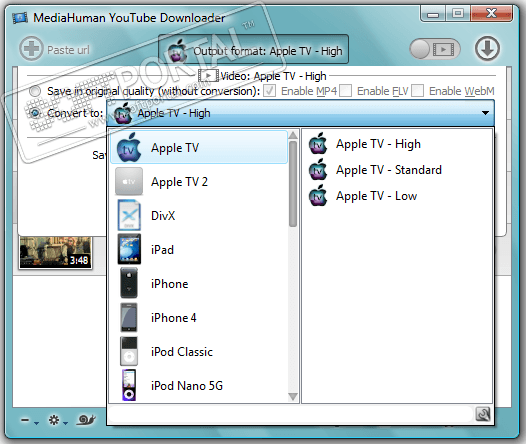Click the purple iPod Nano 5G icon
The image size is (526, 444).
coord(129,385)
